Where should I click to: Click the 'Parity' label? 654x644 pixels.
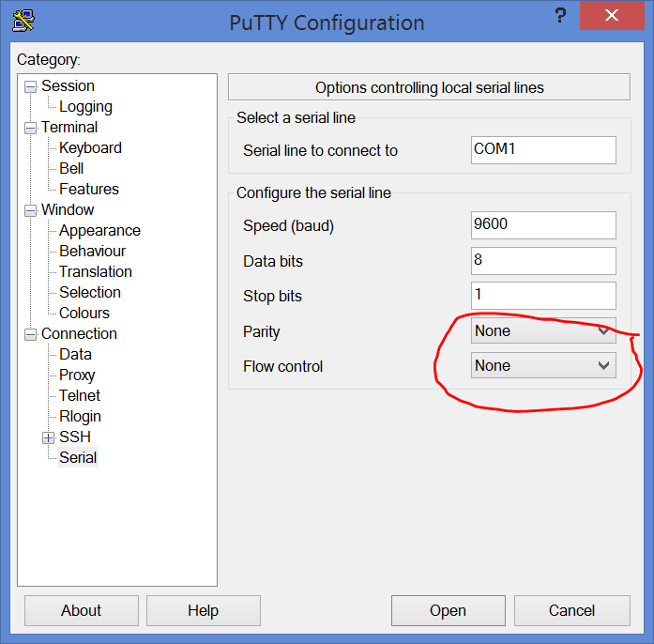tap(261, 332)
